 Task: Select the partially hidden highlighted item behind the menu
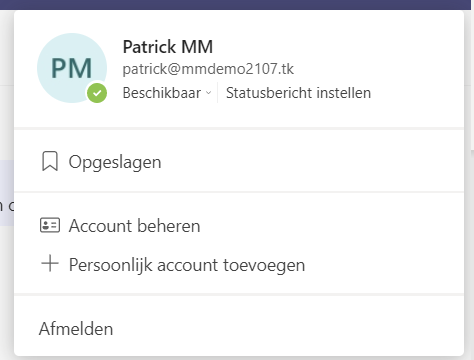tap(7, 193)
